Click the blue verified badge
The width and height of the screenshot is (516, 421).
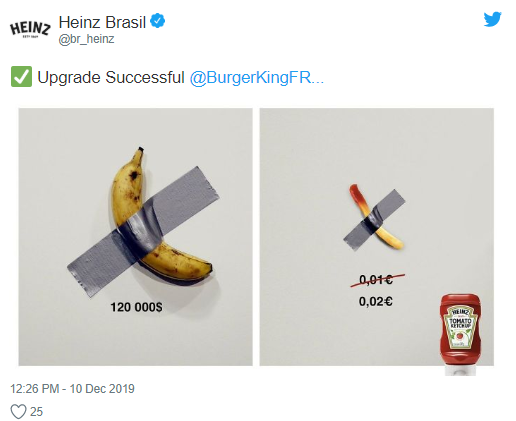coord(157,21)
